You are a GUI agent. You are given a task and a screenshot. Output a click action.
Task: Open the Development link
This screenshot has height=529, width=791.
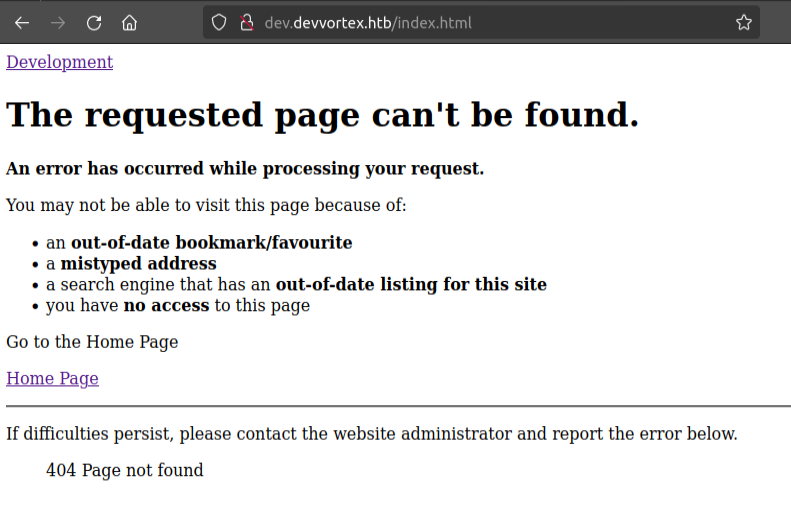[59, 62]
